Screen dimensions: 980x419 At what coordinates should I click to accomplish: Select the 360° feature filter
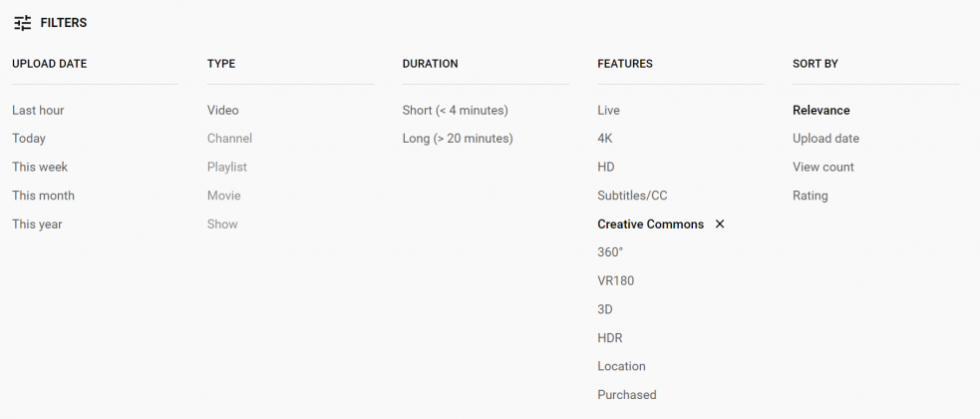610,252
